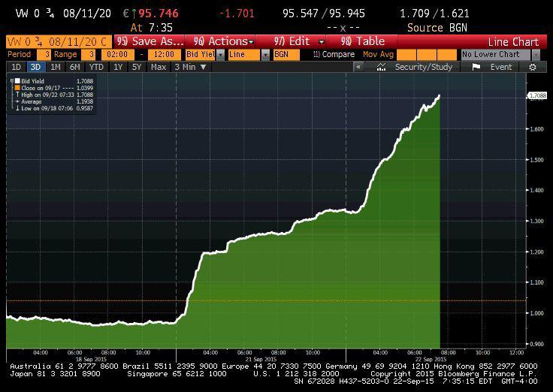Click the Table button
553x392 pixels.
pos(362,42)
